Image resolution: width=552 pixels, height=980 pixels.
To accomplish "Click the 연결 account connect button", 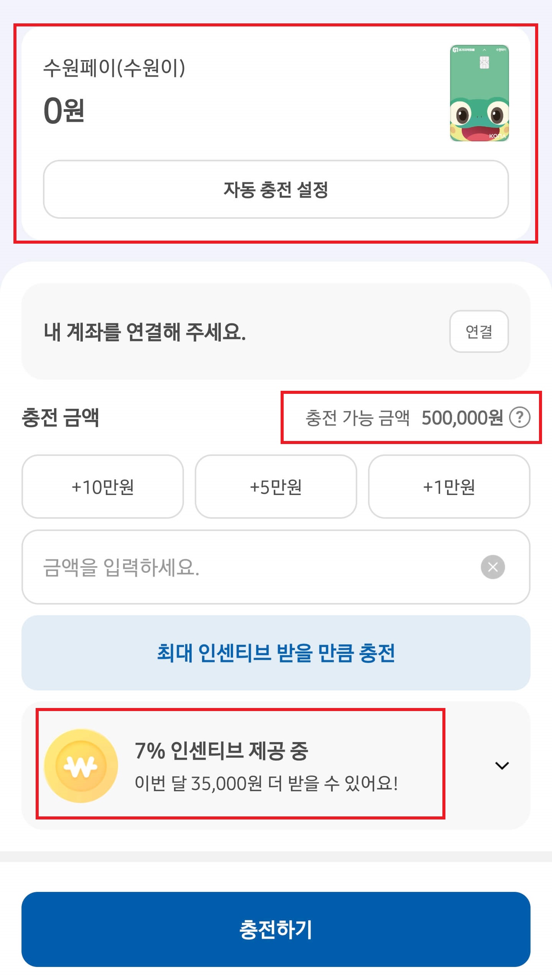I will tap(478, 333).
